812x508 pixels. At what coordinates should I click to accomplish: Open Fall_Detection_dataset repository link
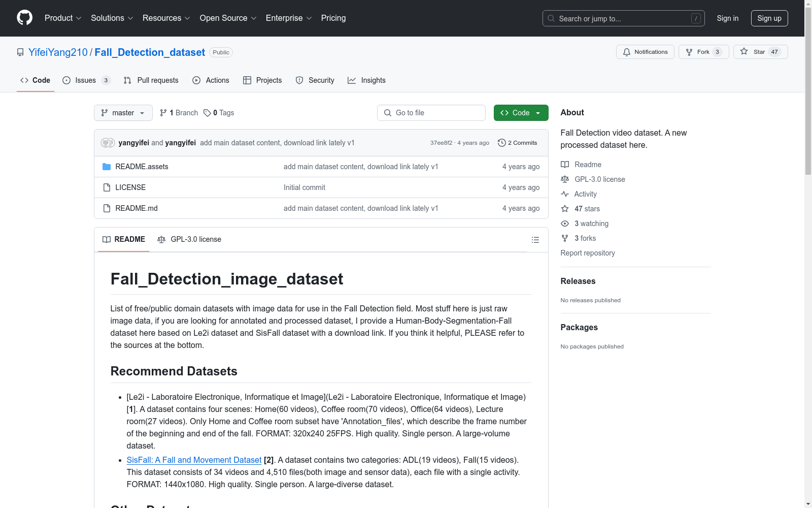click(150, 52)
